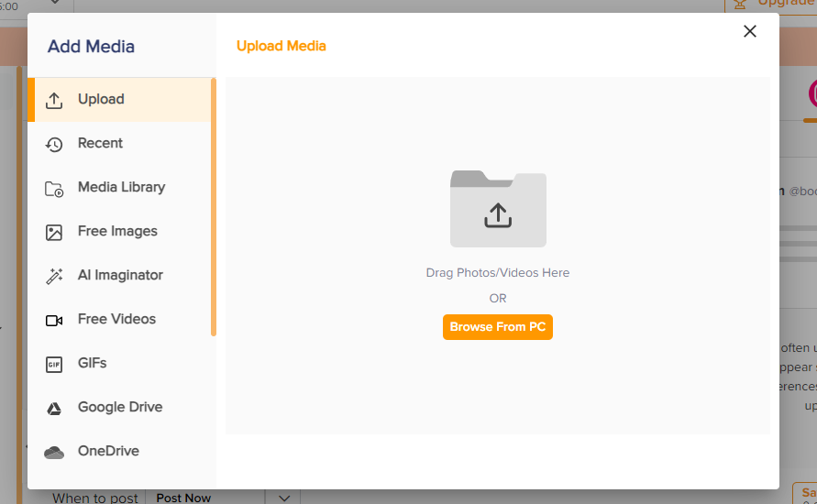Click the GIFs icon in sidebar

(54, 365)
